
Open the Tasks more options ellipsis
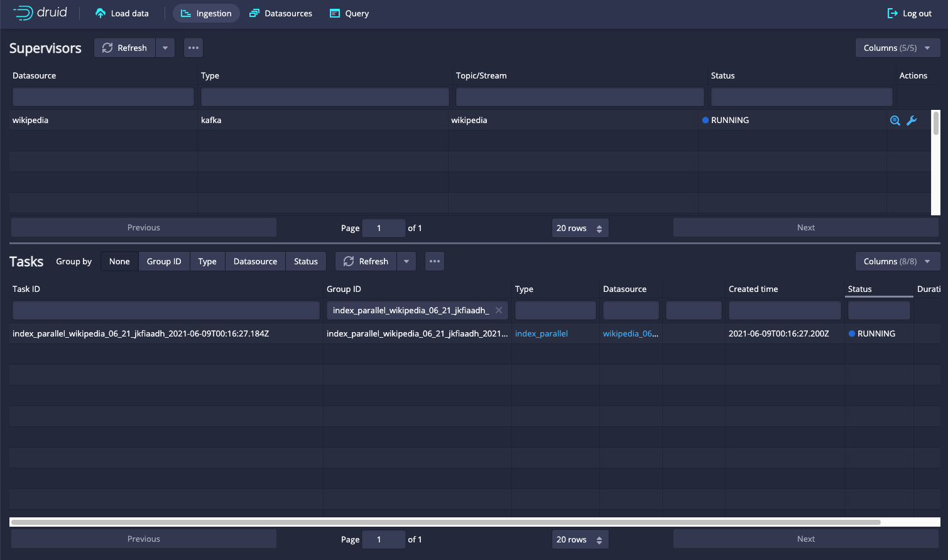(x=435, y=261)
